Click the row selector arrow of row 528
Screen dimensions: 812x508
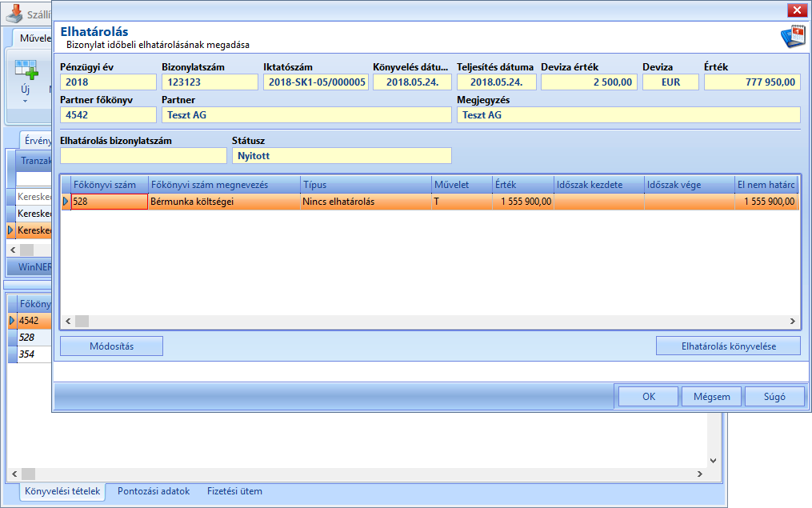coord(66,202)
